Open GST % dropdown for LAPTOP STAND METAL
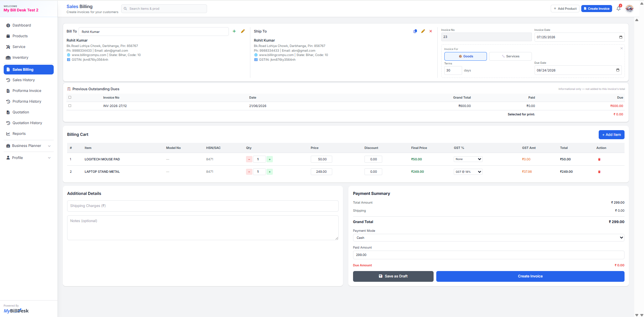This screenshot has width=644, height=317. tap(468, 172)
